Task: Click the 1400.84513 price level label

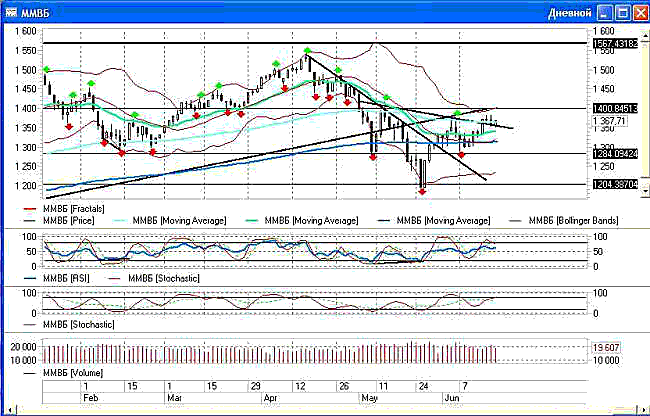Action: [x=615, y=109]
